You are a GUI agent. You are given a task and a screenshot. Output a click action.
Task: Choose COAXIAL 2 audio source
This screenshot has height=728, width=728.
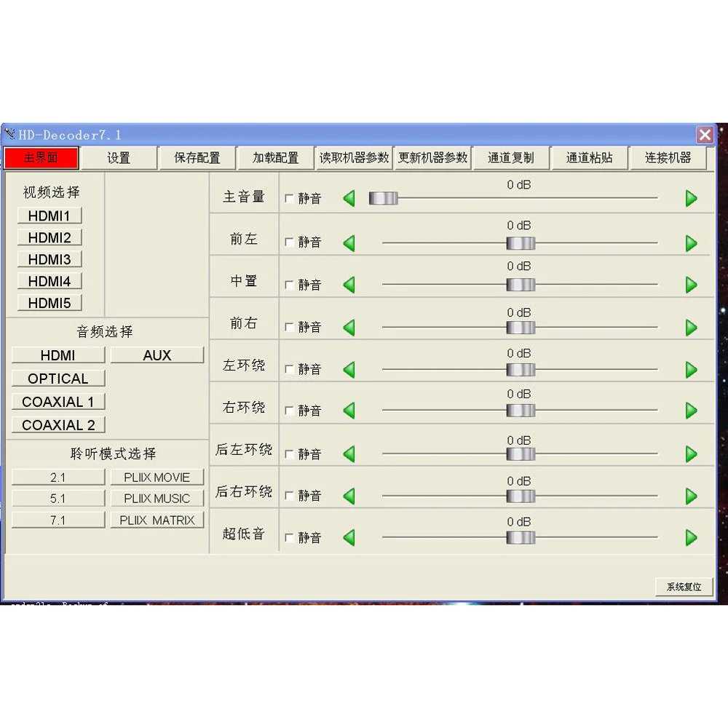(58, 425)
